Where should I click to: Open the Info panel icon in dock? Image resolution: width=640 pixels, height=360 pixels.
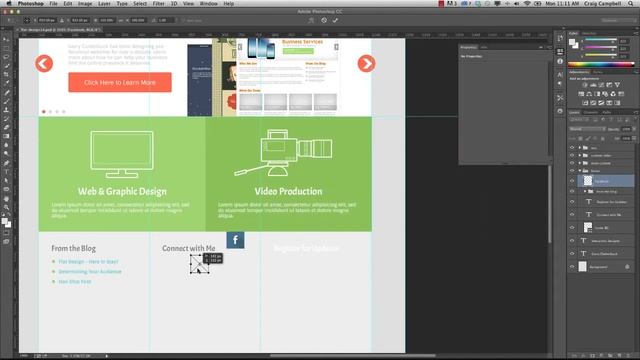560,61
